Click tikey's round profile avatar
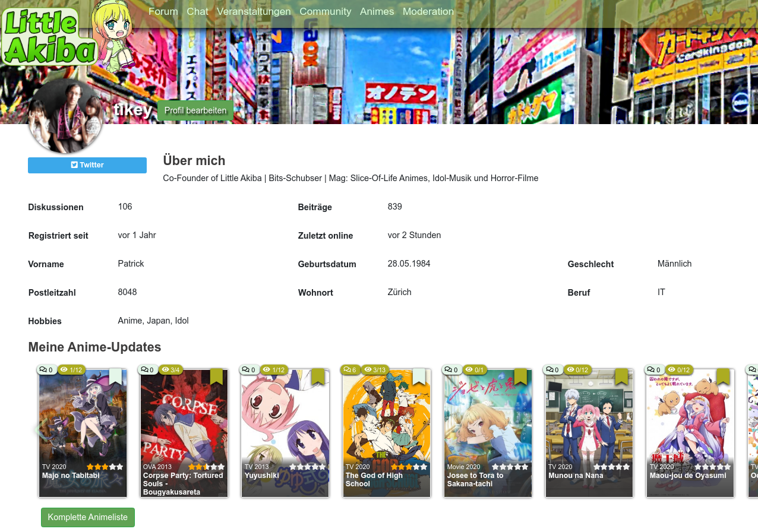The width and height of the screenshot is (758, 532). point(65,116)
